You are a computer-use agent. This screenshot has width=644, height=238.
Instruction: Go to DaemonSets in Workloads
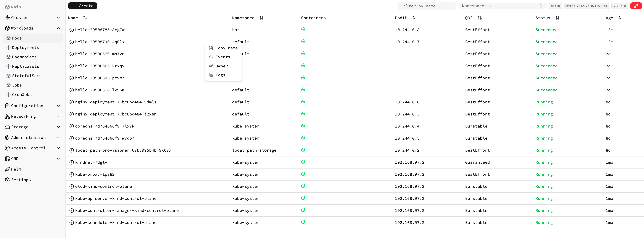coord(33,57)
